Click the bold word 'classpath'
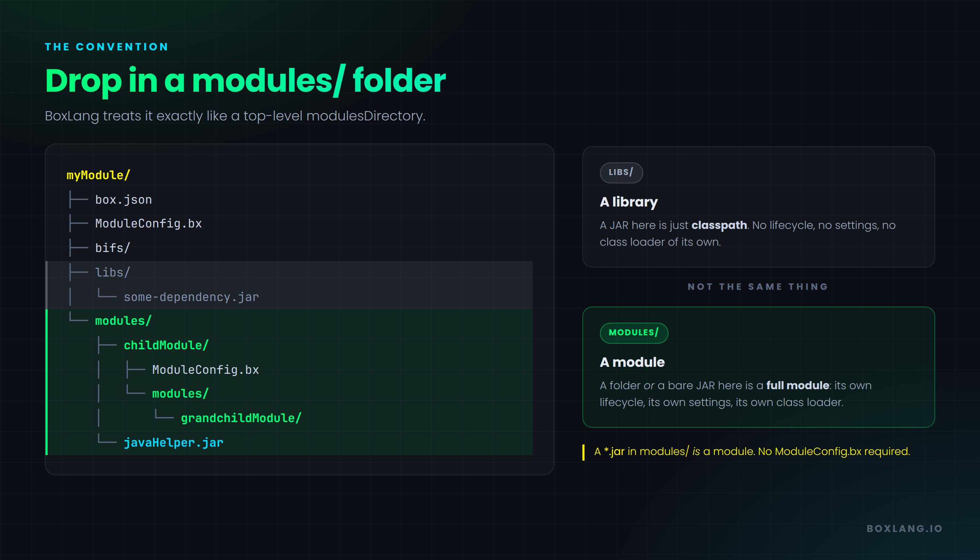Screen dimensions: 980x560 click(x=719, y=225)
